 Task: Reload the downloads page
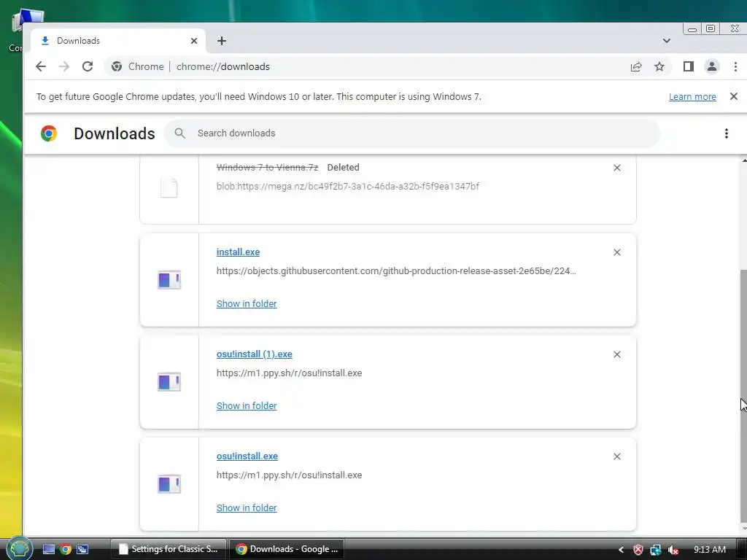coord(88,66)
